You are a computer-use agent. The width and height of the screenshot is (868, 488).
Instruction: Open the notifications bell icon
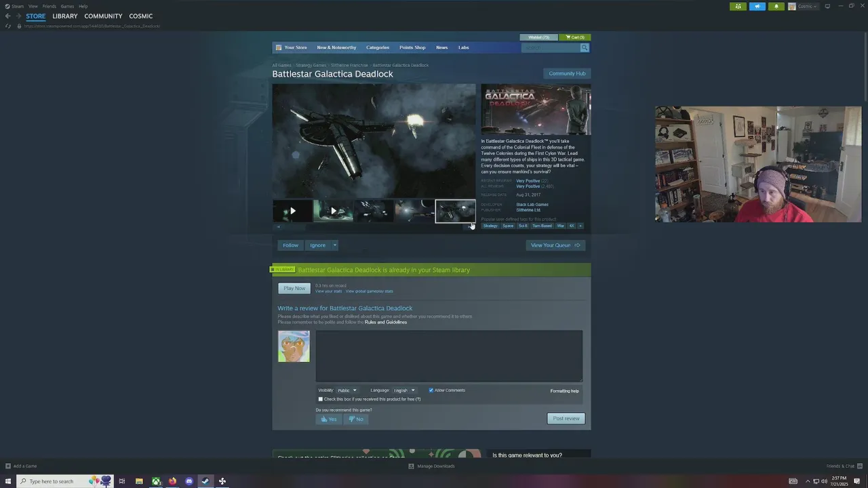click(x=776, y=6)
